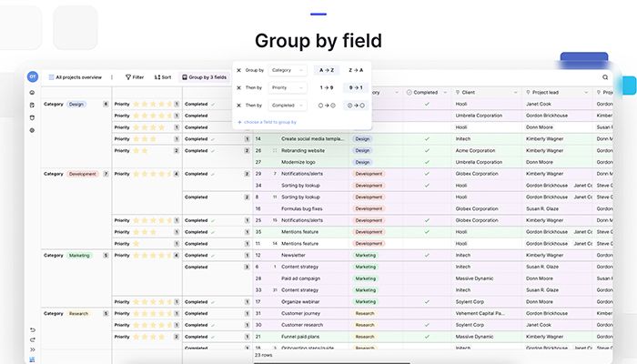
Task: Expand sidebar with double chevron icon
Action: pyautogui.click(x=33, y=349)
